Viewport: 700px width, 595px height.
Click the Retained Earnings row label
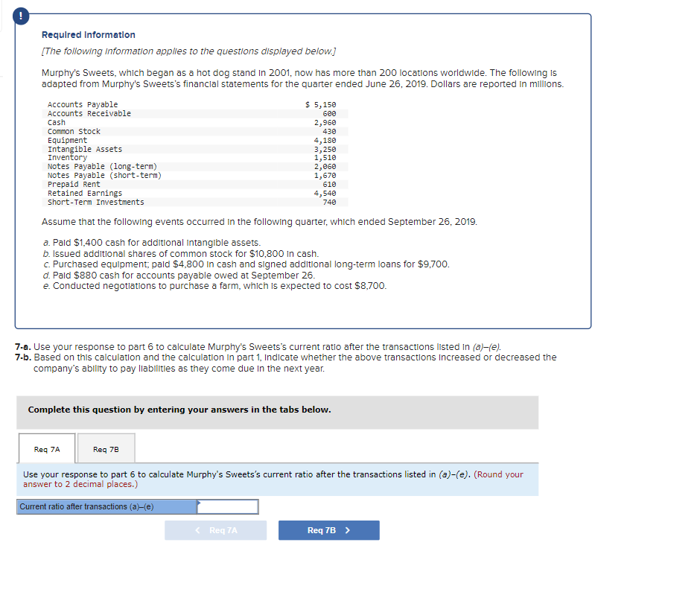coord(85,194)
